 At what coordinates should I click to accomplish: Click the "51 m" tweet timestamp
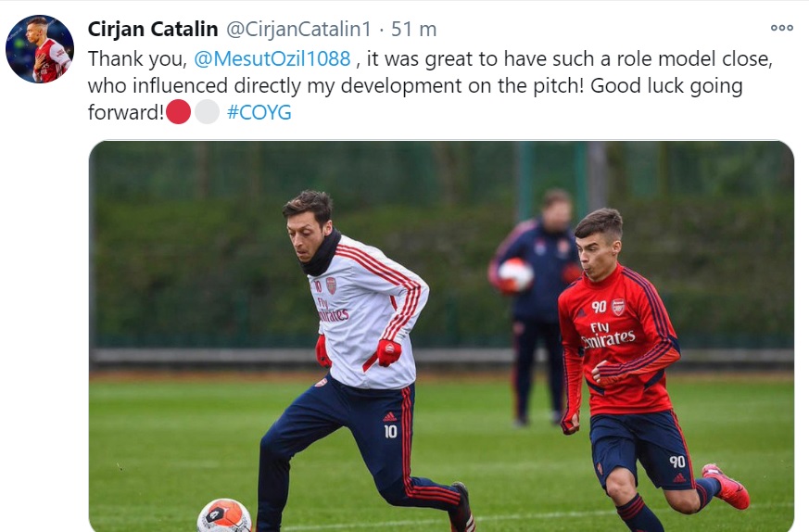413,29
